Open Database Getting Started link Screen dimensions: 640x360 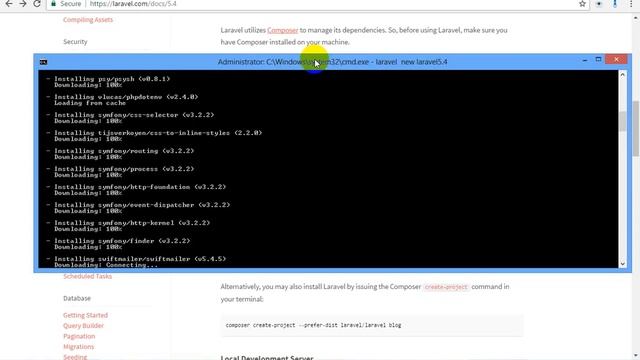click(x=85, y=315)
